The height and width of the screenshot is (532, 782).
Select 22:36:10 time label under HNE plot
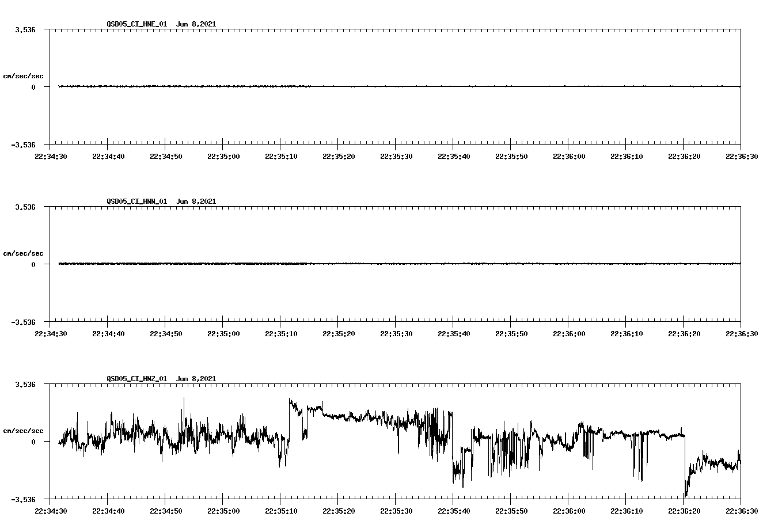(627, 157)
